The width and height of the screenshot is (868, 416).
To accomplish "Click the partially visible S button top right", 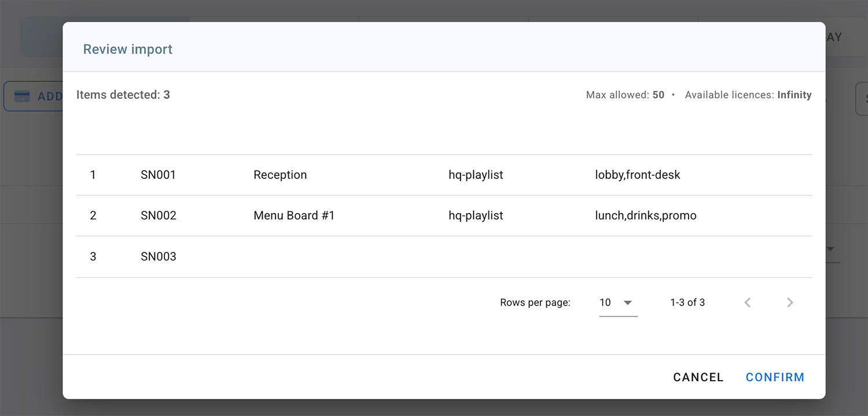I will pyautogui.click(x=863, y=98).
